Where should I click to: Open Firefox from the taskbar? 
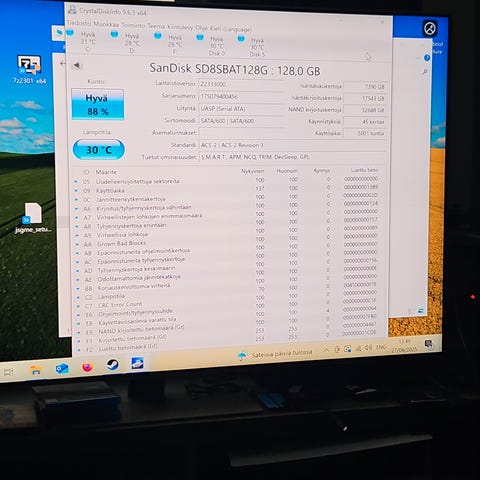pos(87,367)
